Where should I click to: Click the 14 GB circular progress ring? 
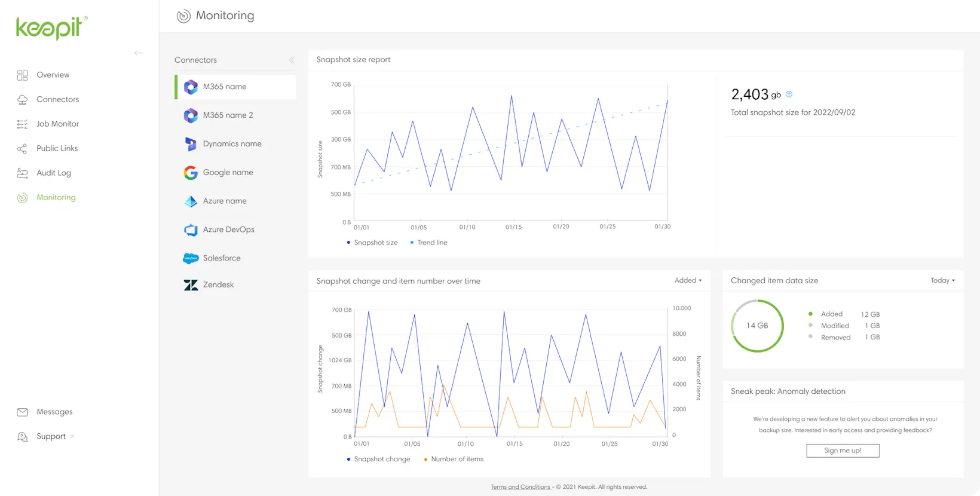tap(757, 326)
